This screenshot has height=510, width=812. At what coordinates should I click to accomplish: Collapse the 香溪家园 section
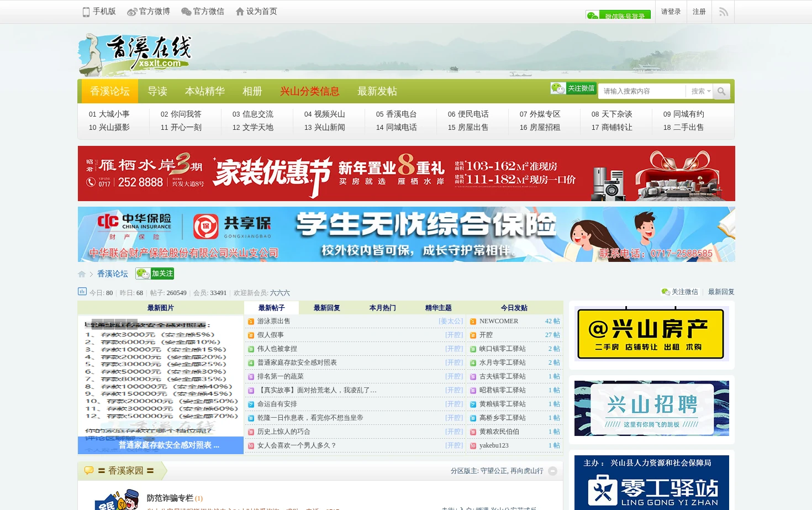click(552, 471)
